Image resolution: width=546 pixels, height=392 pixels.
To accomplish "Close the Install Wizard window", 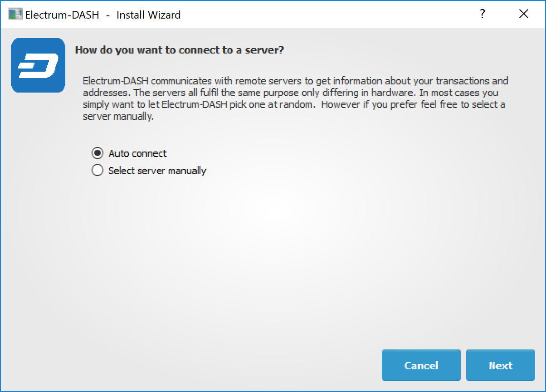I will 523,15.
